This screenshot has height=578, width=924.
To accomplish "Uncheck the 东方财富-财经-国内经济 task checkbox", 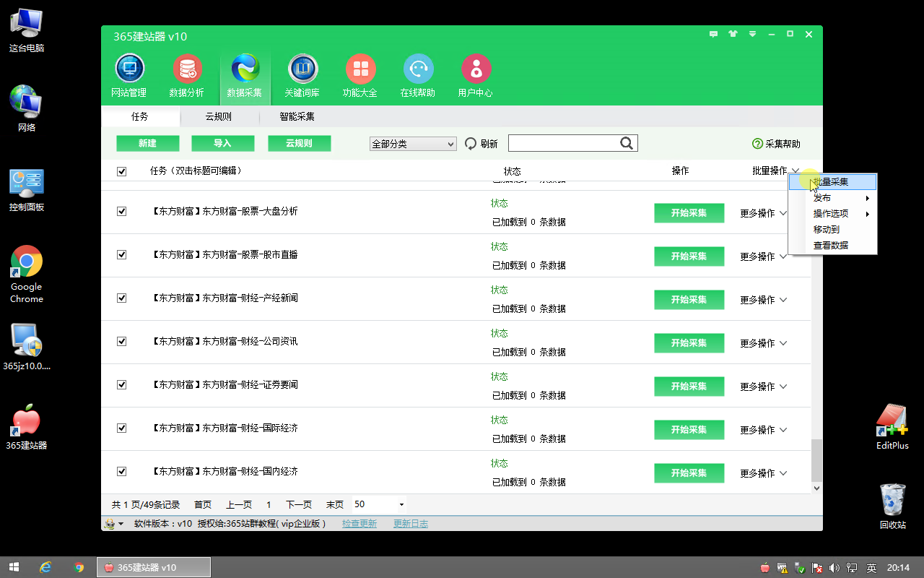I will click(x=121, y=472).
